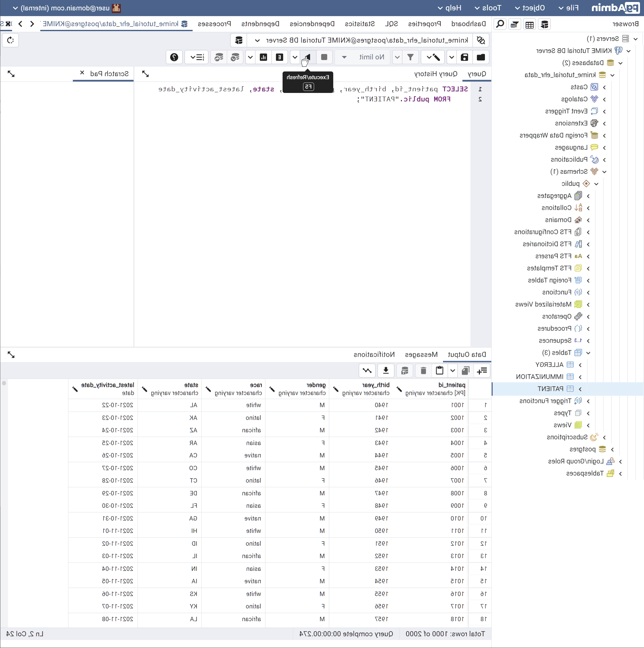644x648 pixels.
Task: Click the Download results icon
Action: point(386,370)
